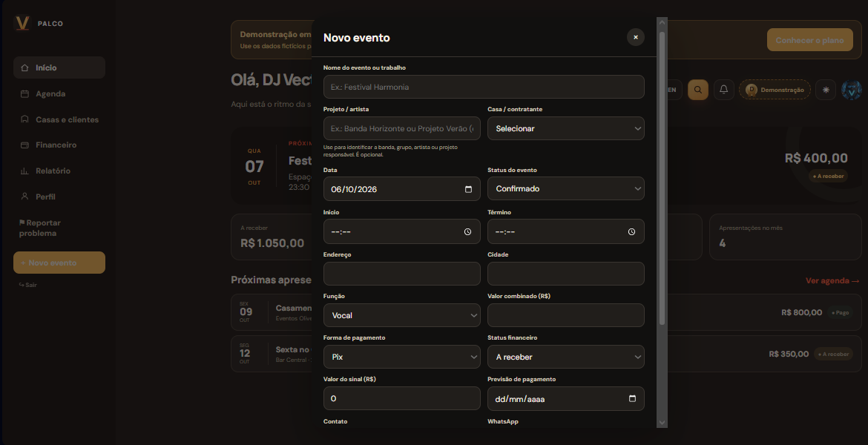The image size is (868, 445).
Task: Click the Pago badge next to R$ 800,00
Action: (840, 313)
